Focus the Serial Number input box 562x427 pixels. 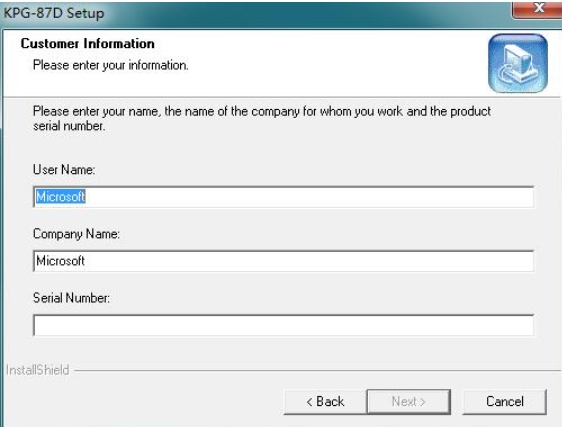[x=284, y=325]
